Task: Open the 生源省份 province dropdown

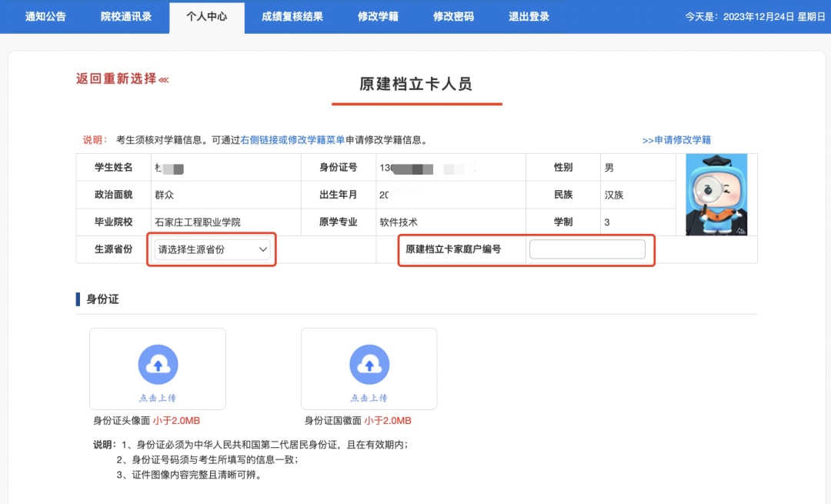Action: pos(213,249)
